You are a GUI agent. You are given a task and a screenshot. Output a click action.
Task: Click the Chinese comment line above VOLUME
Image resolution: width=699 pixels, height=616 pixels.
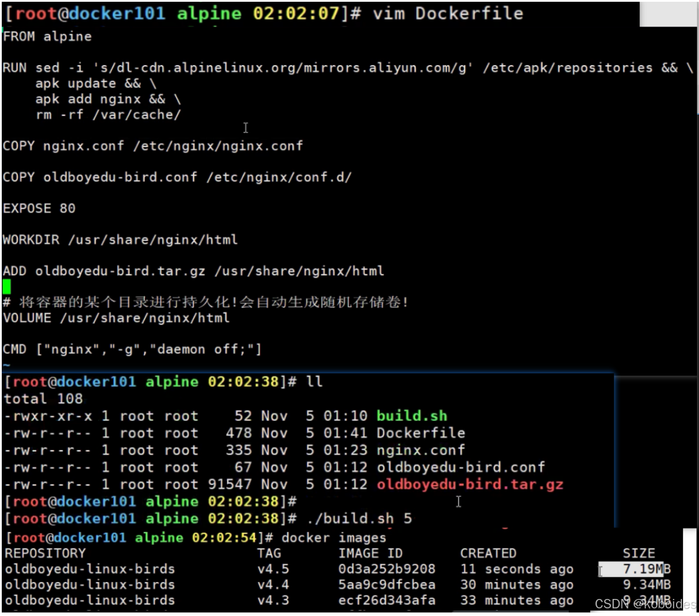[x=206, y=302]
